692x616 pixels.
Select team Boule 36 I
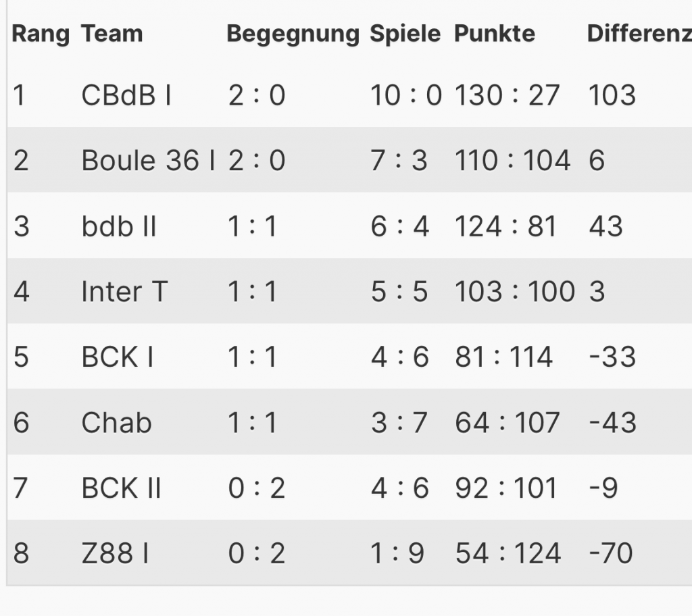[x=149, y=161]
